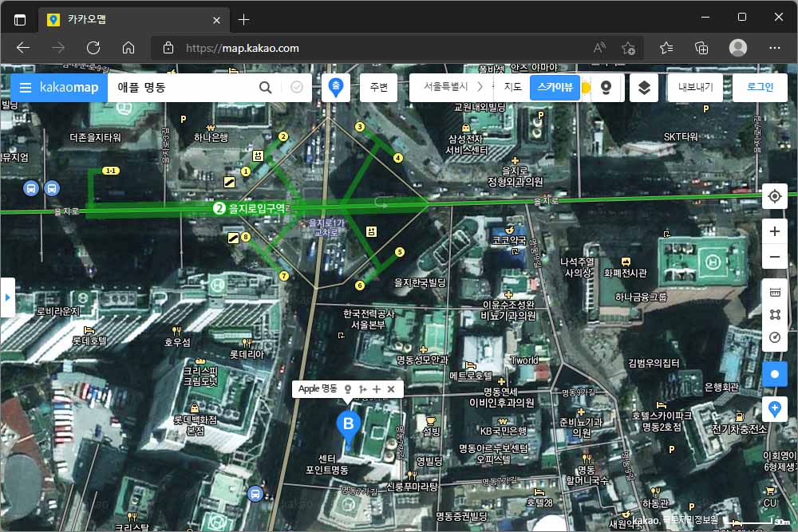Click the grey check circle beside search
The height and width of the screenshot is (532, 798).
(x=297, y=88)
